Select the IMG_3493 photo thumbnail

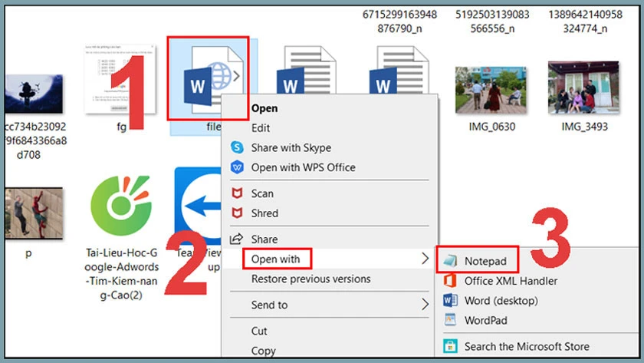(x=583, y=87)
